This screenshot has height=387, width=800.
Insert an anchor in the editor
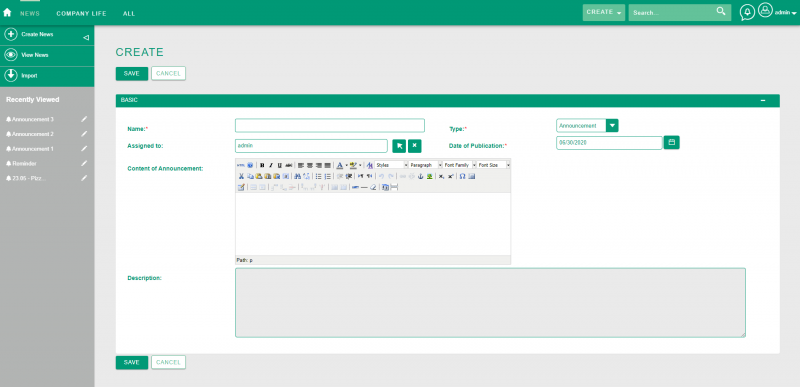point(420,176)
